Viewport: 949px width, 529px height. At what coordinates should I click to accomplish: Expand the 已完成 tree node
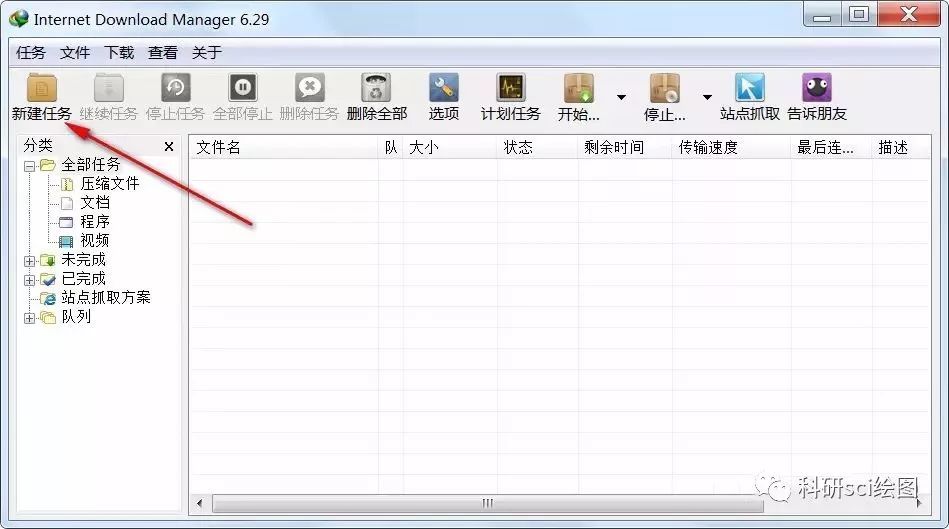pos(29,280)
